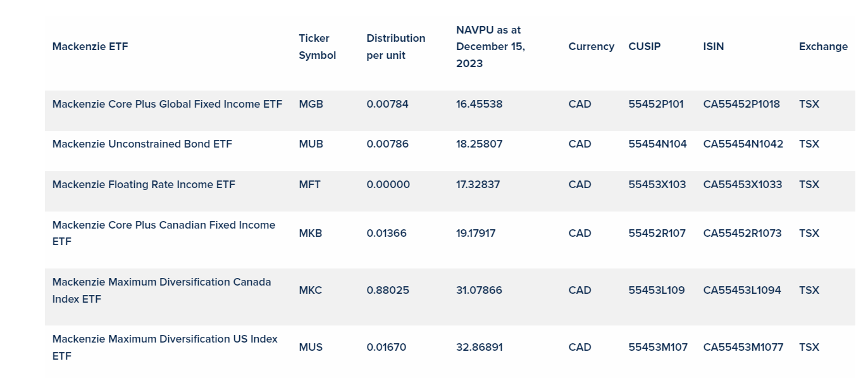Click the ISIN column header
868x378 pixels.
713,46
